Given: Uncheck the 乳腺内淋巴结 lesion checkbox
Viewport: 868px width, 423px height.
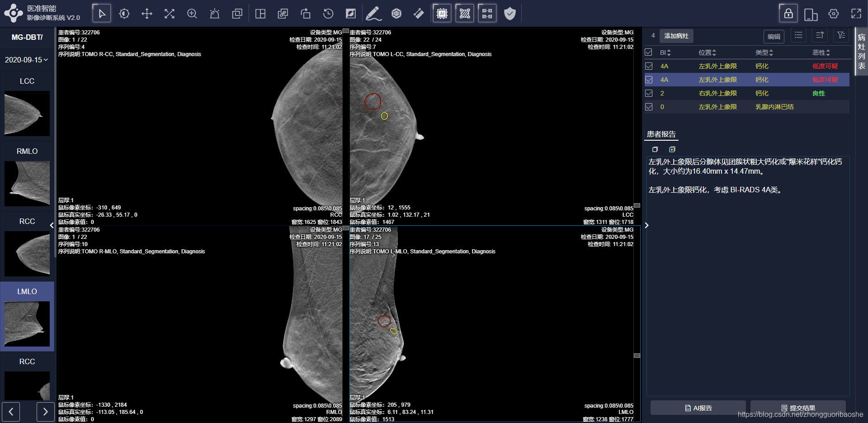Looking at the screenshot, I should [649, 107].
